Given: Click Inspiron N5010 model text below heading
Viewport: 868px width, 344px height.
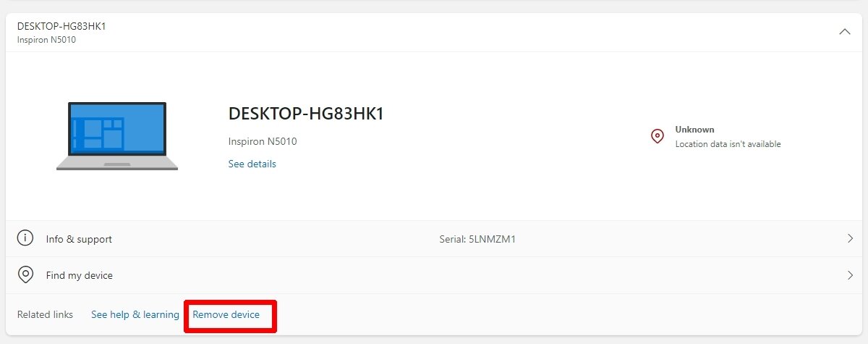Looking at the screenshot, I should point(263,141).
